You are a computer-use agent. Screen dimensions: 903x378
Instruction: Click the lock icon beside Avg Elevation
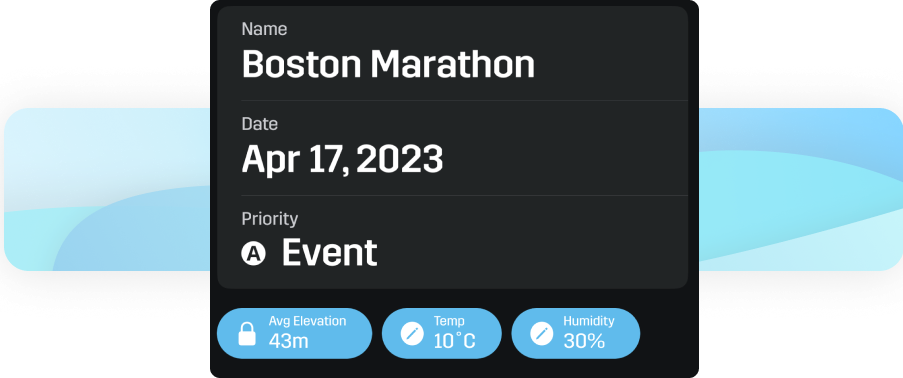(247, 334)
